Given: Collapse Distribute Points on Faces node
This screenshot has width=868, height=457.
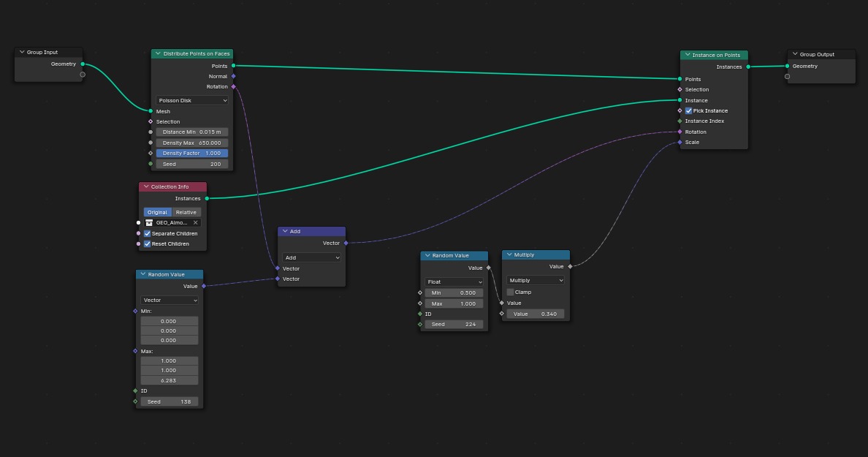Looking at the screenshot, I should (158, 53).
